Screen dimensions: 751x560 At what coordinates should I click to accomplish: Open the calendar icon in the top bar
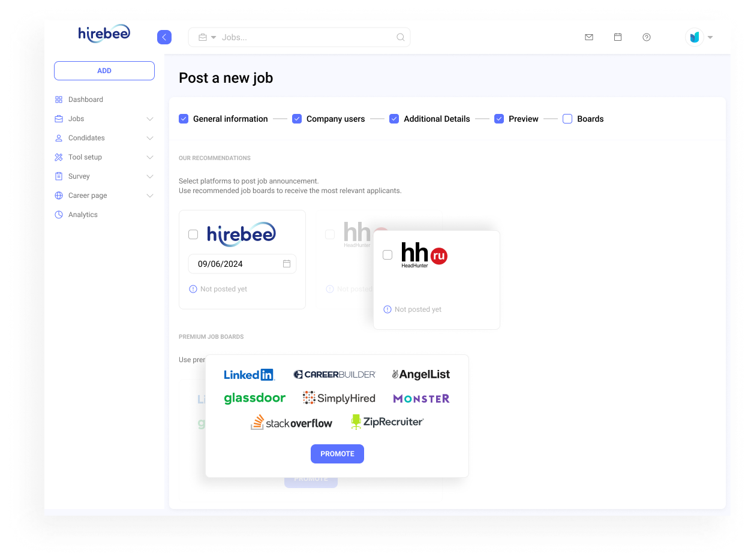(x=617, y=37)
